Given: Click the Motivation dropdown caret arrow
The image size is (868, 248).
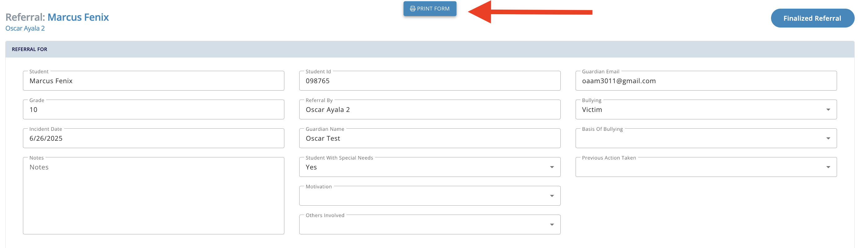Looking at the screenshot, I should point(552,196).
